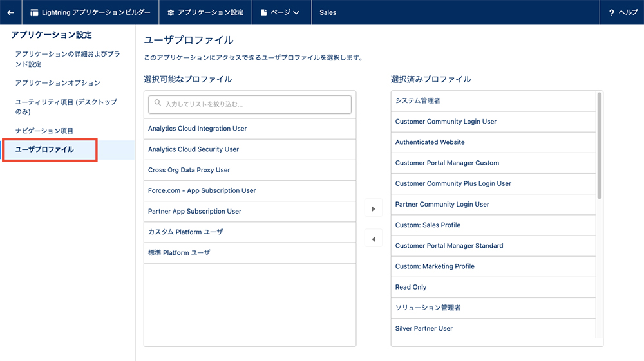Move profile right with the arrow button
The height and width of the screenshot is (361, 644).
(x=374, y=208)
